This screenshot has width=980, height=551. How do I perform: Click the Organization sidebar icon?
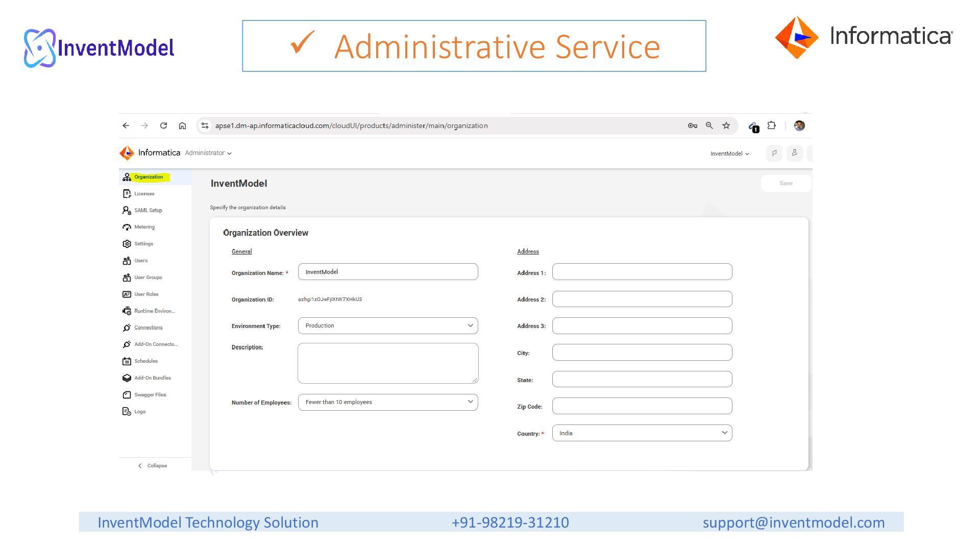(x=127, y=177)
